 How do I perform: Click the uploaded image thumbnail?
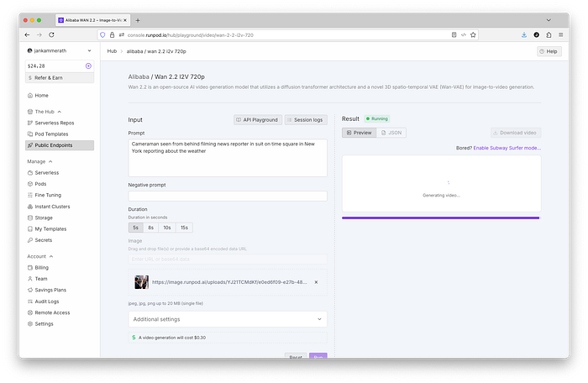click(x=141, y=282)
